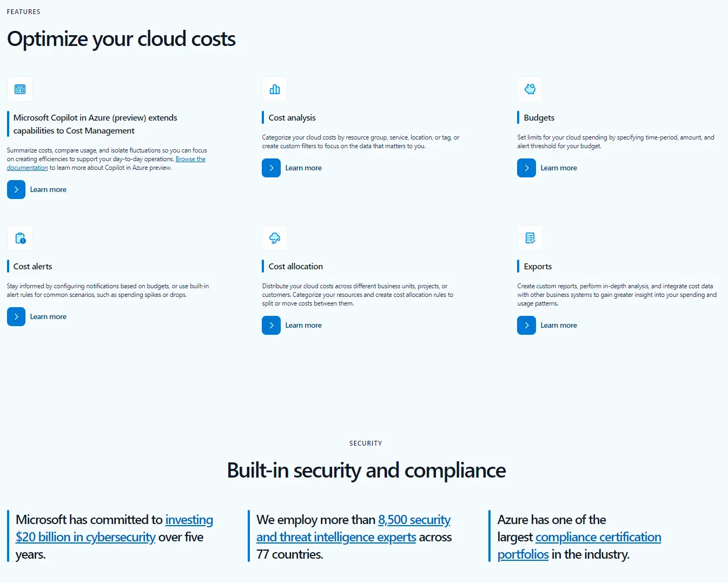Click the Copilot description about summarizing costs
The height and width of the screenshot is (583, 728).
coord(107,159)
